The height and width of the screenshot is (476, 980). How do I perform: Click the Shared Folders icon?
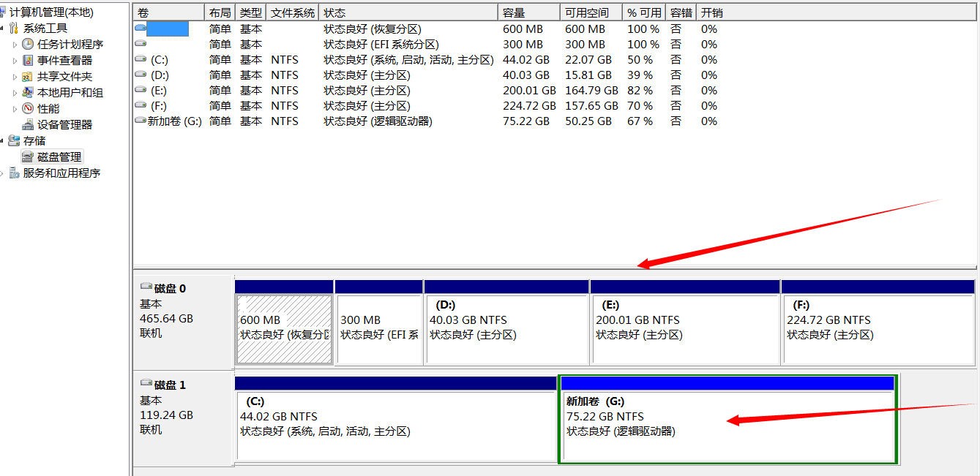point(28,77)
